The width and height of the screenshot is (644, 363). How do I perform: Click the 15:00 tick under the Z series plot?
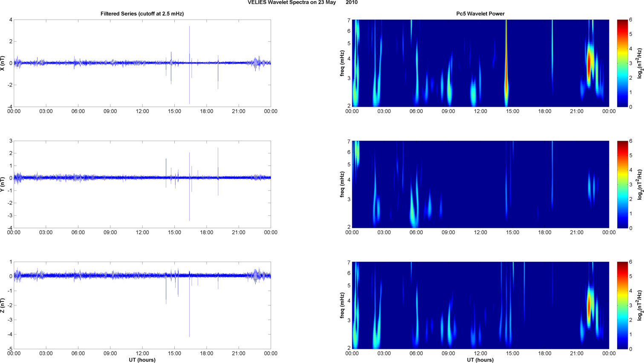click(x=174, y=354)
